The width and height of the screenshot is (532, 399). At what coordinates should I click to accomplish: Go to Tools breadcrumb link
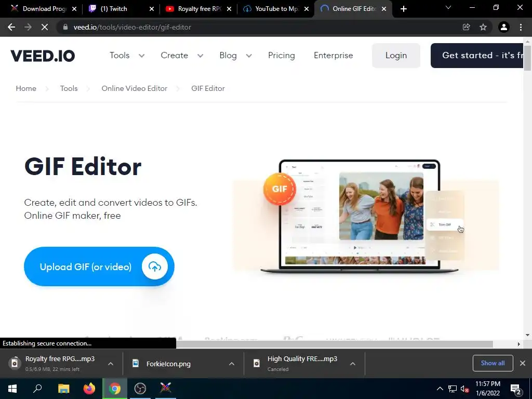coord(69,88)
